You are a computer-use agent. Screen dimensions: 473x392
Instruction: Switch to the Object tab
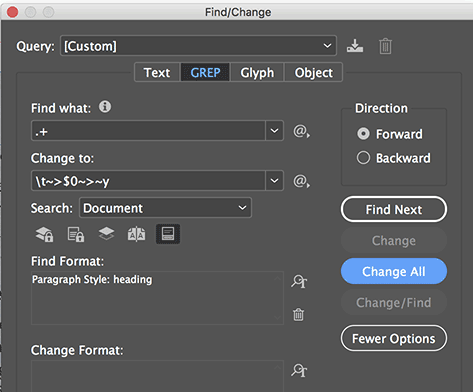pyautogui.click(x=313, y=72)
